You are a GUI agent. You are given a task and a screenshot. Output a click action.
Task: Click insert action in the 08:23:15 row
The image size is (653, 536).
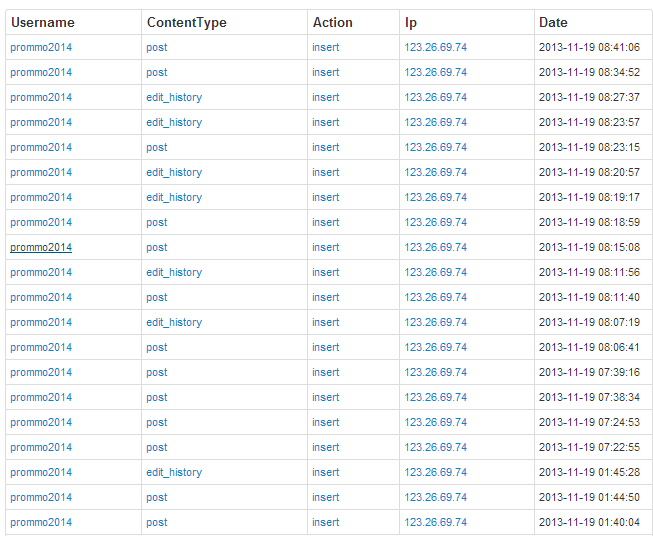click(325, 147)
